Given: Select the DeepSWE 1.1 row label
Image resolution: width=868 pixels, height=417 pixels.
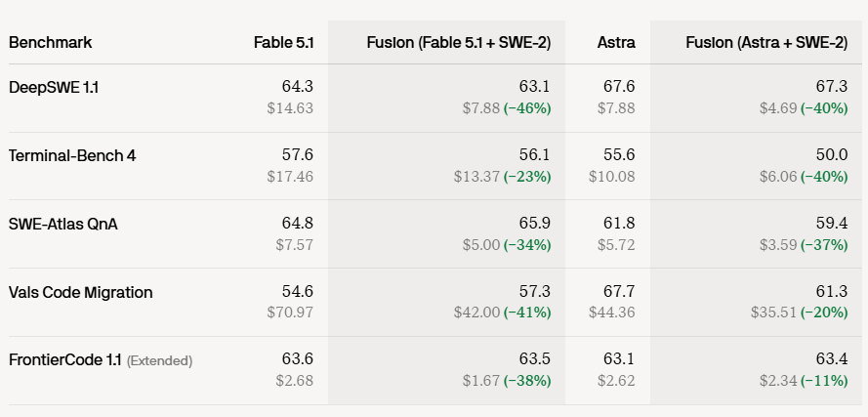Looking at the screenshot, I should tap(54, 88).
